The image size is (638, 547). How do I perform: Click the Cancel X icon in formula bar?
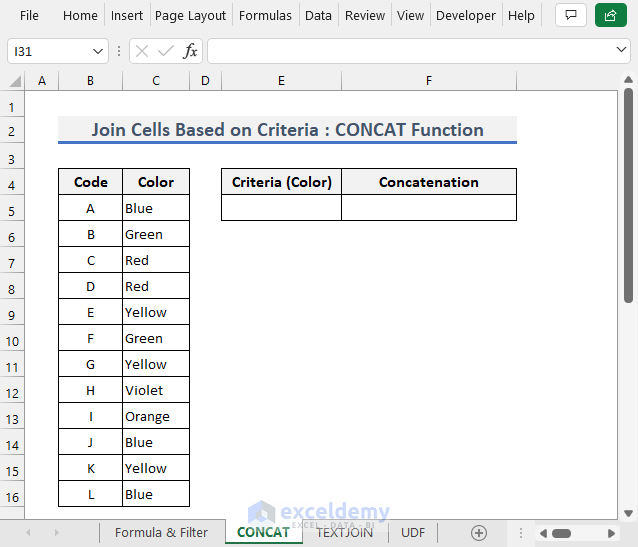(142, 51)
